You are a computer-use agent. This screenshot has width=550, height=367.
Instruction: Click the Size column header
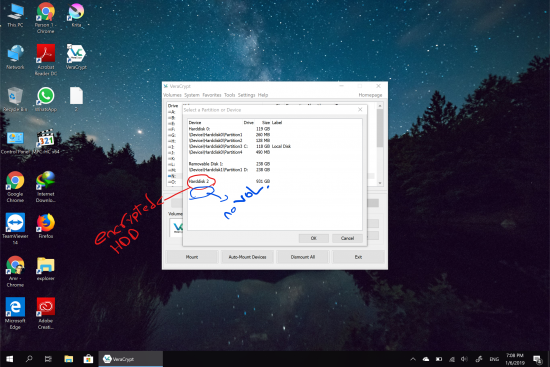point(266,123)
